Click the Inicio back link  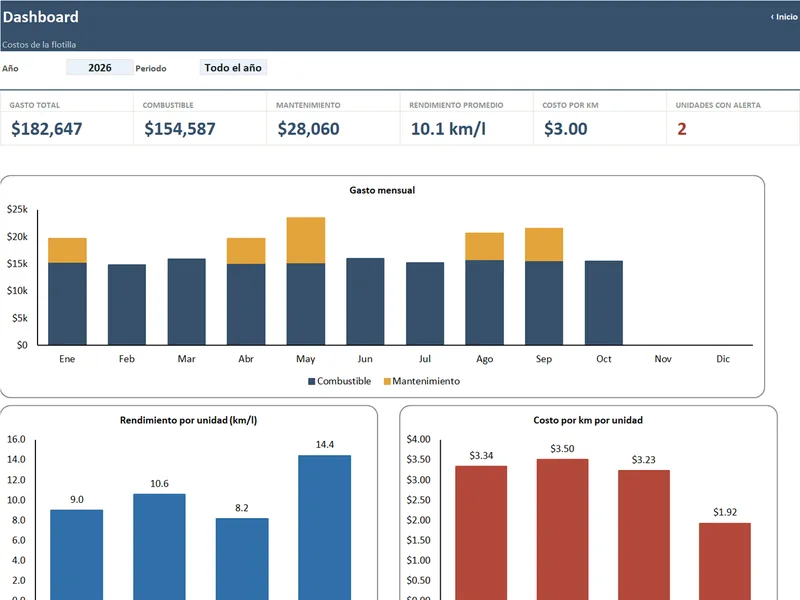(x=784, y=17)
